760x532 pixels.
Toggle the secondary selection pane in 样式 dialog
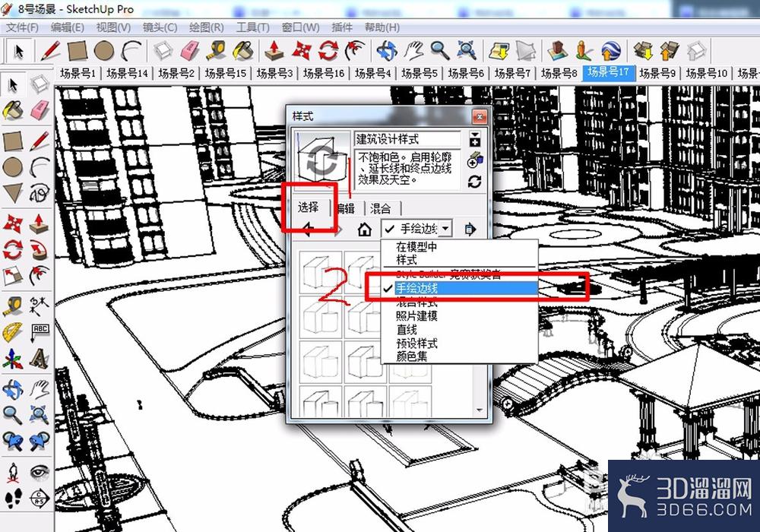pos(474,138)
